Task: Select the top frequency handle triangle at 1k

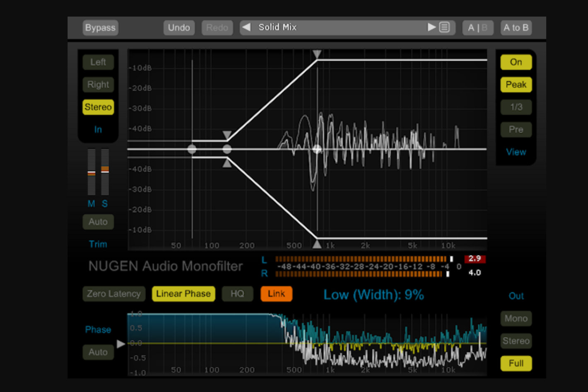Action: [317, 54]
